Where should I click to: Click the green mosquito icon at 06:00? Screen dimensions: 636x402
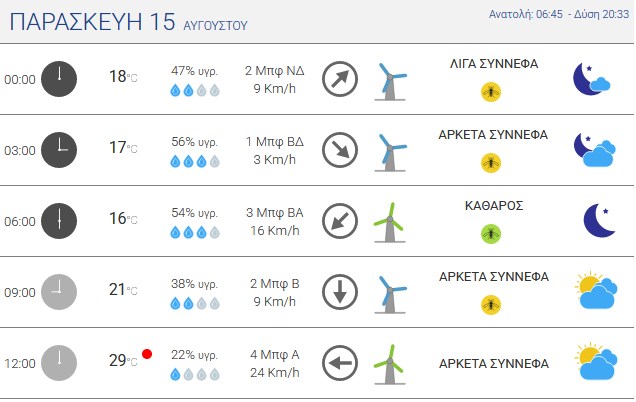[491, 234]
